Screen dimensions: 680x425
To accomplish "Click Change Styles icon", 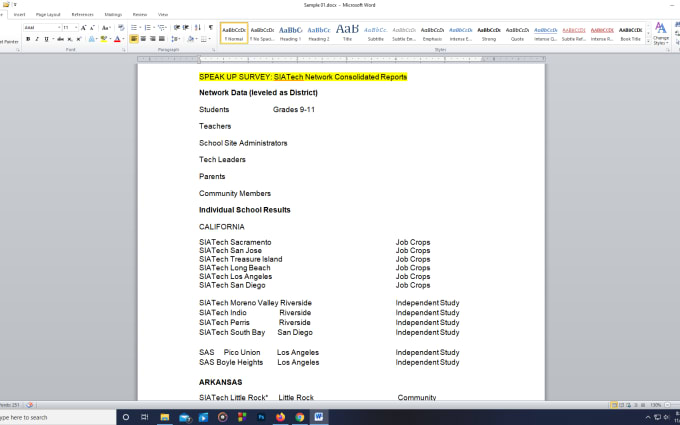I will click(x=660, y=33).
